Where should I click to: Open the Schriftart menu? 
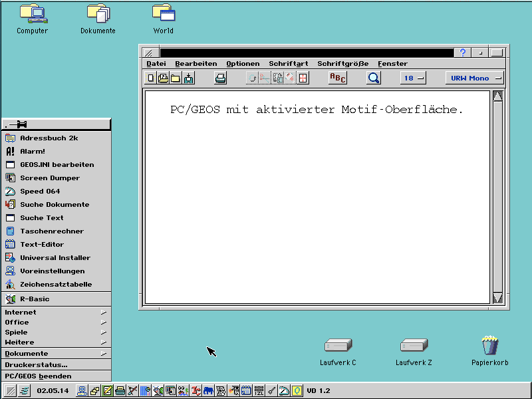pos(288,64)
